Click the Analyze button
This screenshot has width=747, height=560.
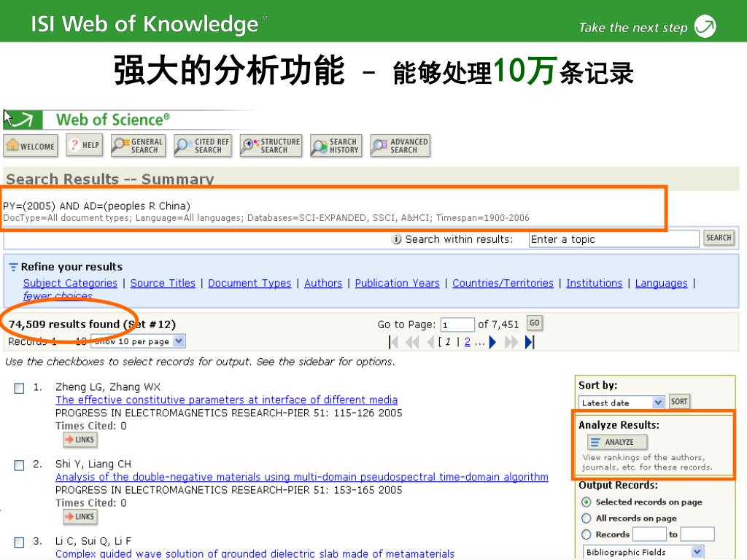[617, 442]
